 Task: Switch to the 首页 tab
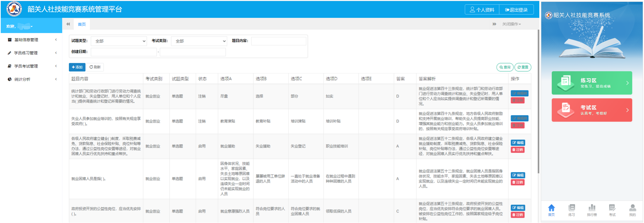pos(82,24)
